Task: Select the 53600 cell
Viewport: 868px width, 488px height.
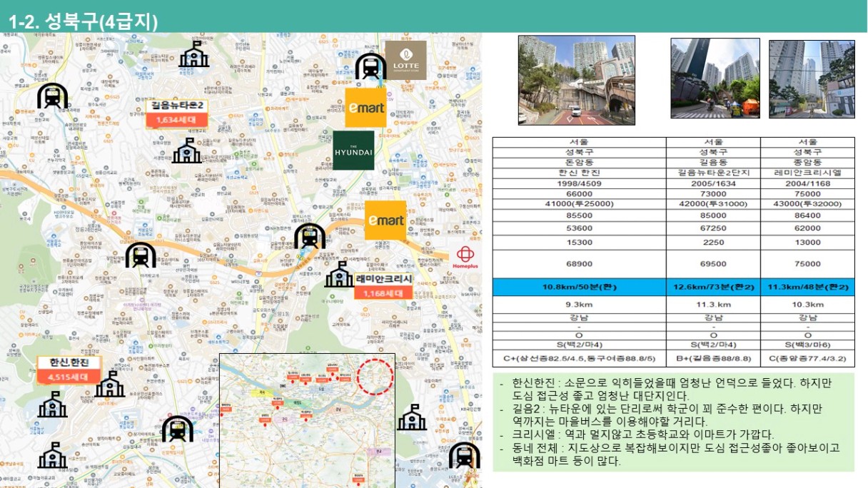Action: click(x=579, y=228)
